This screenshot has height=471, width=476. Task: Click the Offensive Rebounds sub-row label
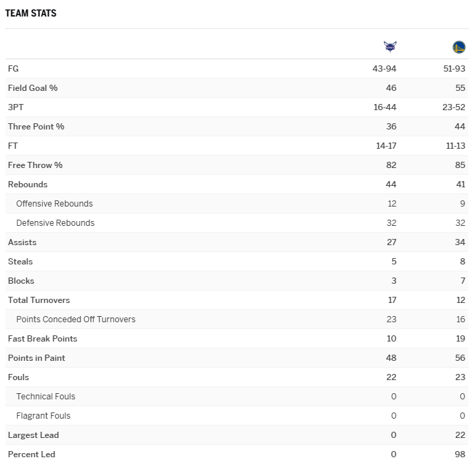(54, 204)
